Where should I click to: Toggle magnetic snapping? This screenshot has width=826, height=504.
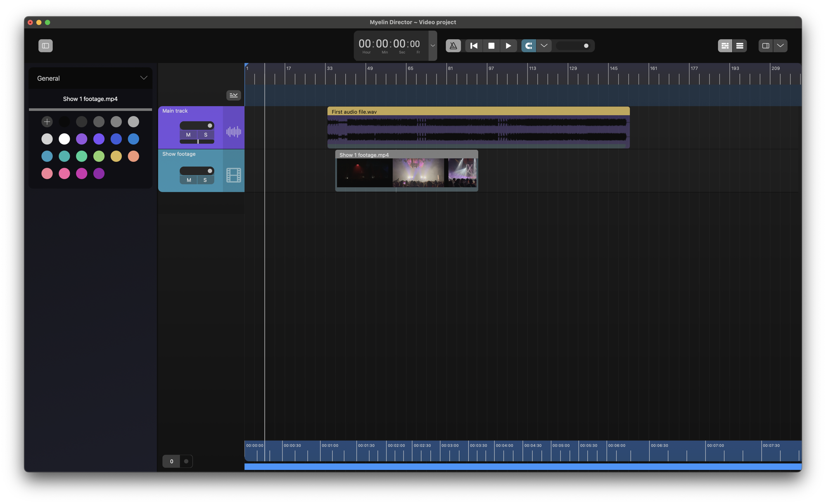[x=529, y=46]
